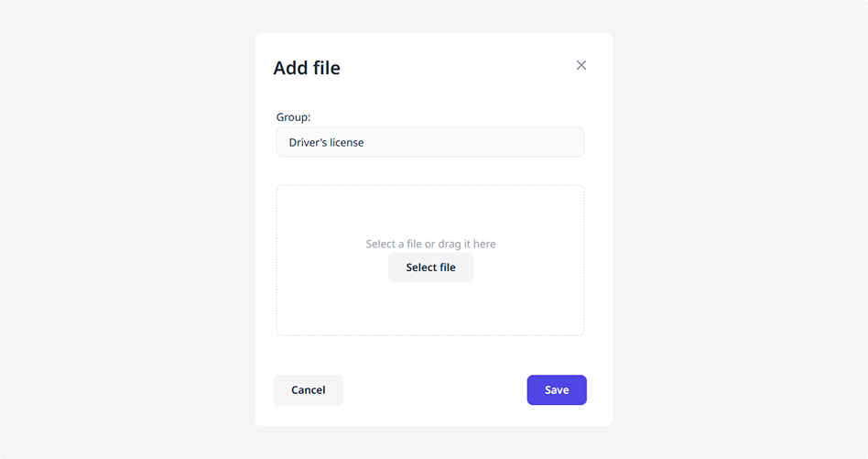
Task: Click the Add file dialog title
Action: [307, 68]
